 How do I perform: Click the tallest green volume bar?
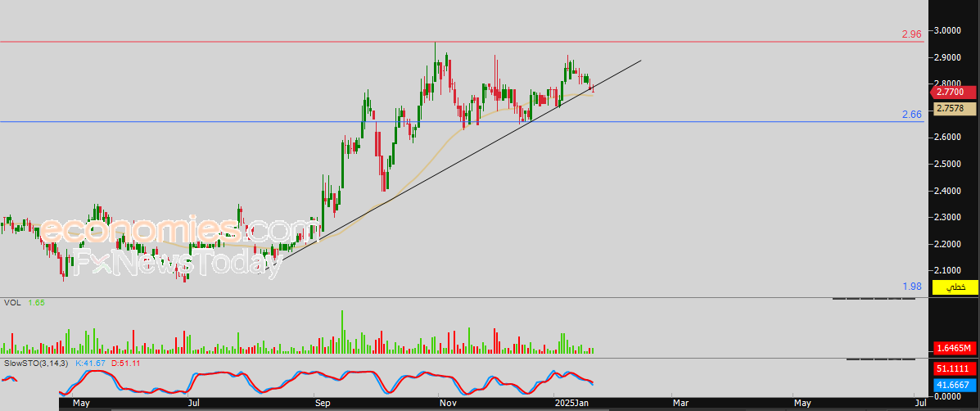pos(342,332)
